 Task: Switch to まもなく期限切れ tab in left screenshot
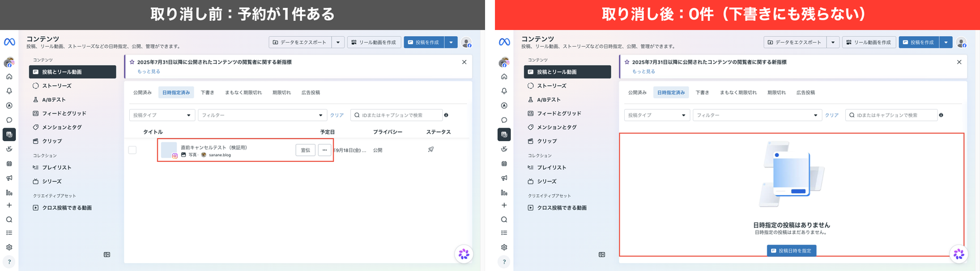click(x=243, y=93)
